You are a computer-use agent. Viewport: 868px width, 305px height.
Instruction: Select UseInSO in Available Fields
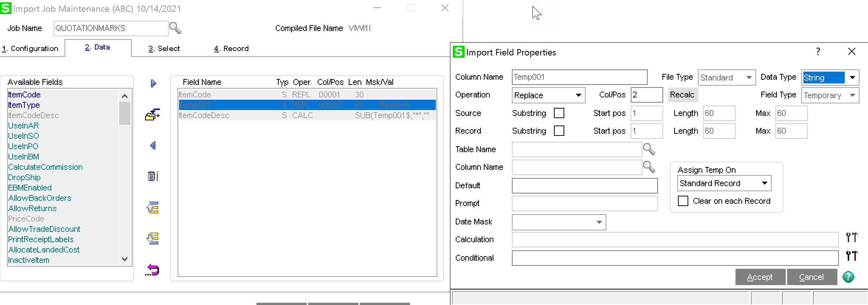(23, 136)
